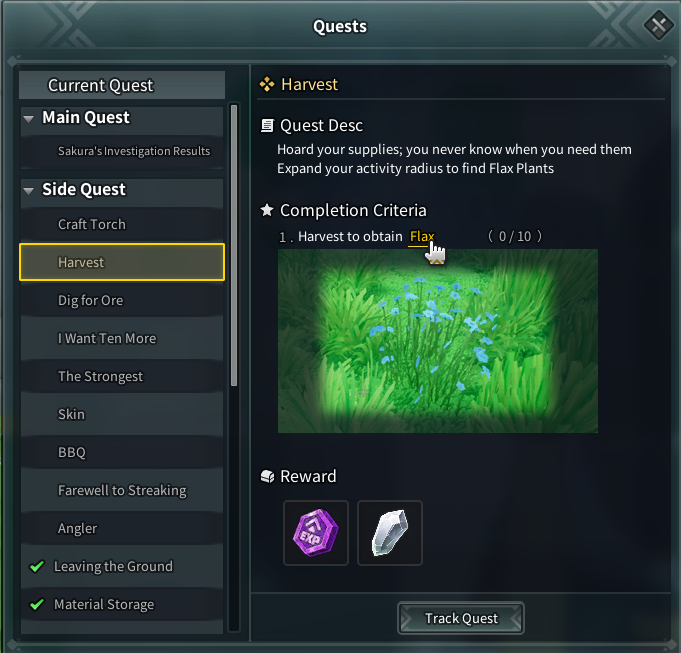Collapse the Side Quest section

click(29, 190)
